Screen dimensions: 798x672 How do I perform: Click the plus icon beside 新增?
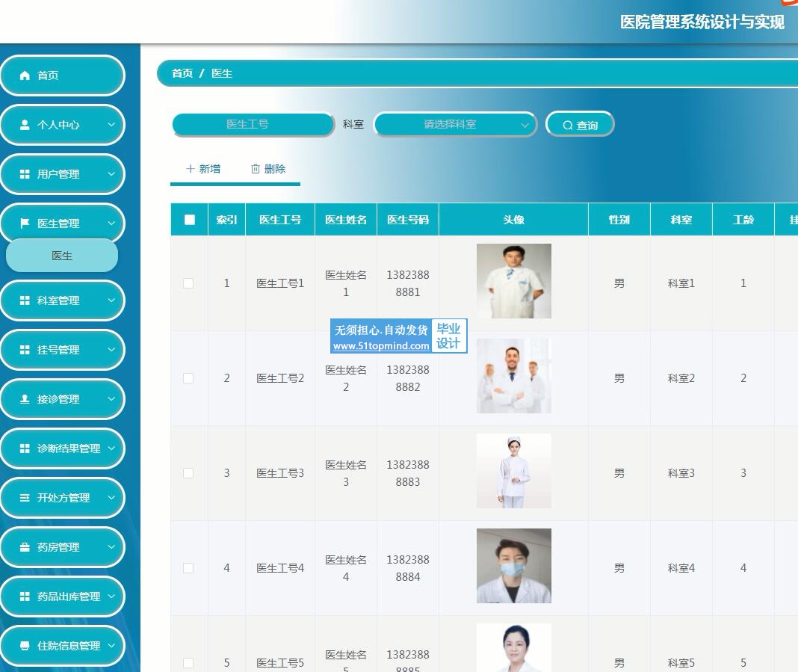pyautogui.click(x=191, y=168)
